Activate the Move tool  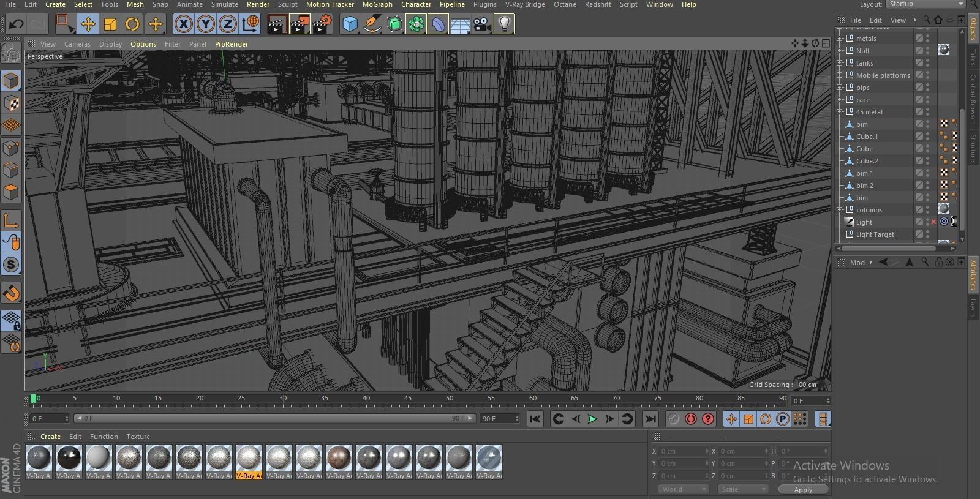[x=88, y=24]
